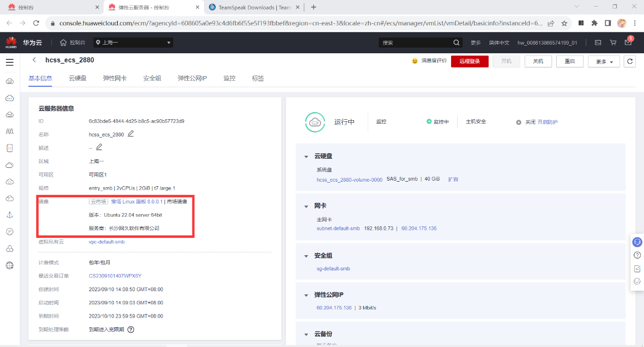Click the 扩容 link
Image resolution: width=644 pixels, height=347 pixels.
[453, 180]
